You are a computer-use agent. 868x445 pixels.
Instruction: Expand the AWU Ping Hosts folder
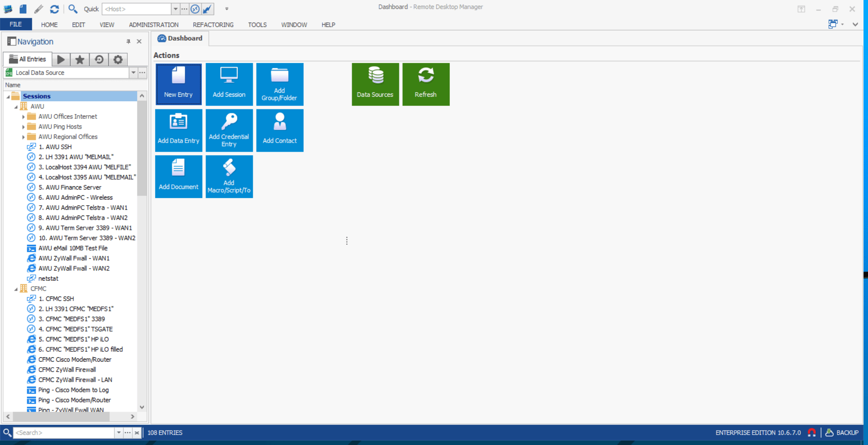coord(23,127)
